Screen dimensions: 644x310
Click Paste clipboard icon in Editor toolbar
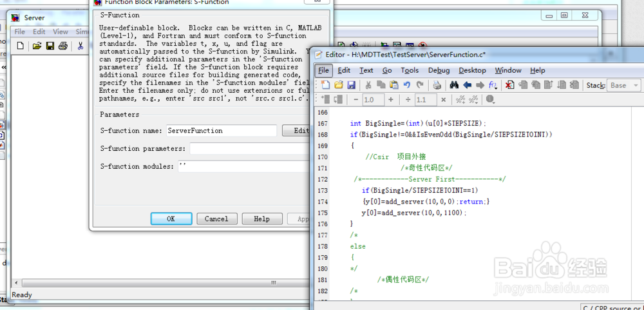(394, 85)
